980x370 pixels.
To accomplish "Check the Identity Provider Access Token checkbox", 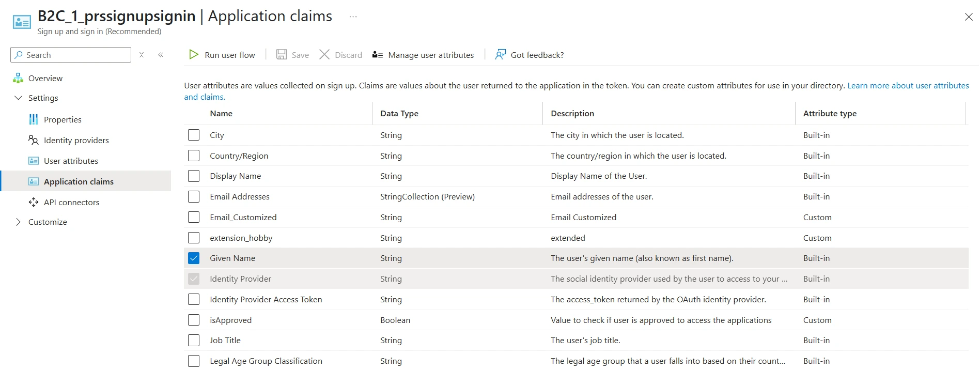I will pos(194,299).
